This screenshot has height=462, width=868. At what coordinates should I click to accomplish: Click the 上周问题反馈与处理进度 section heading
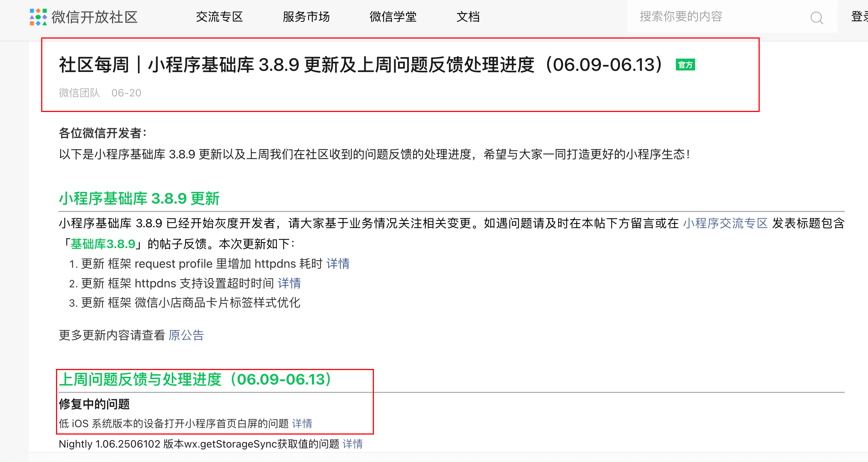click(195, 379)
